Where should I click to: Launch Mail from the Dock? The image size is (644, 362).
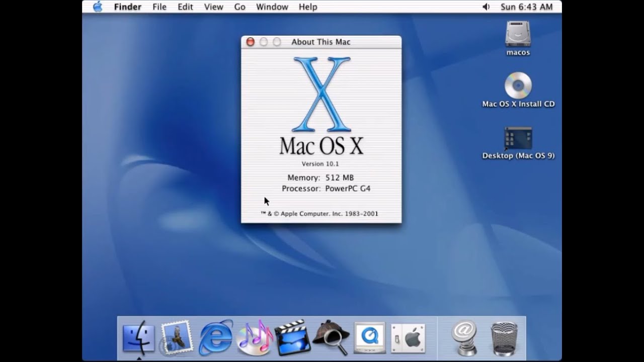[177, 337]
